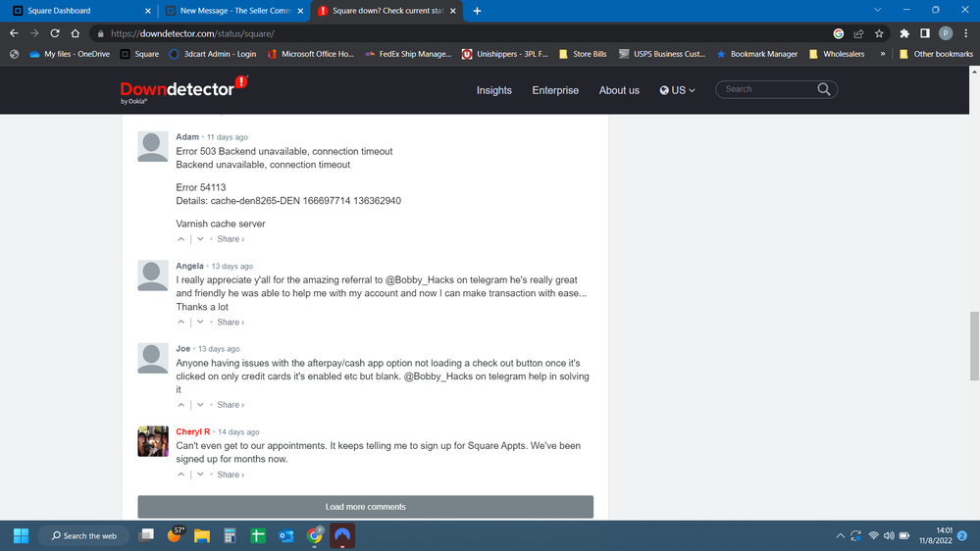Share this page via the share icon
Image resolution: width=980 pixels, height=551 pixels.
point(858,33)
